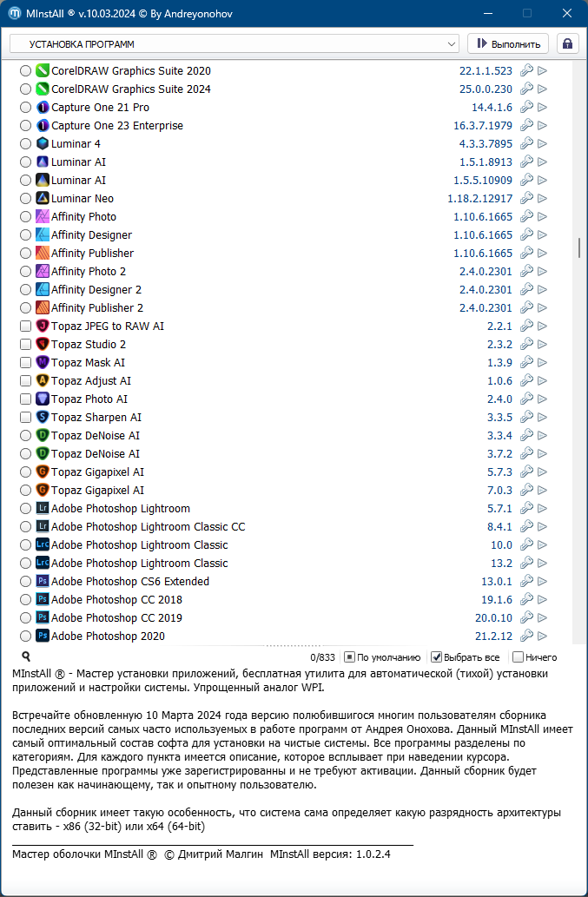588x897 pixels.
Task: Select the Adobe Photoshop Lightroom Classic CC entry
Action: click(x=148, y=527)
